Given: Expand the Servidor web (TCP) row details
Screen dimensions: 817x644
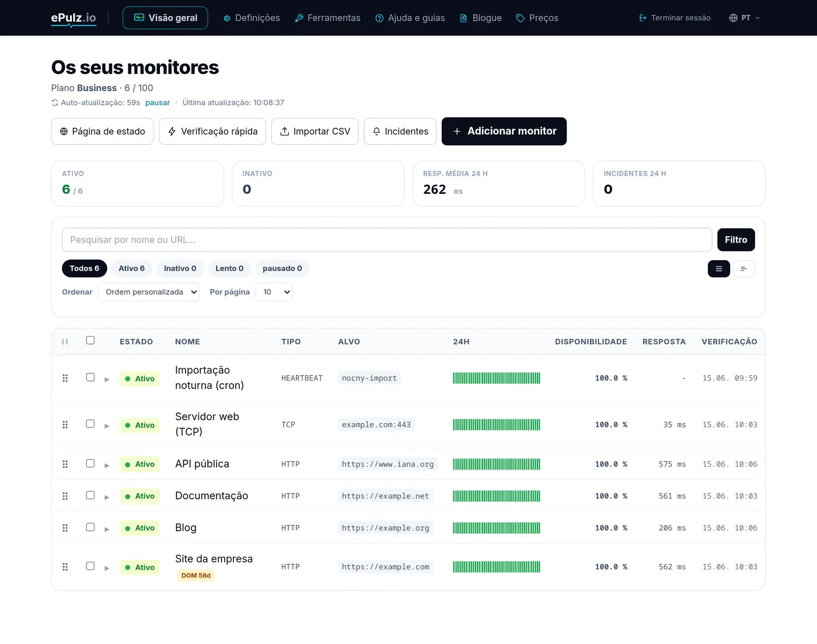Looking at the screenshot, I should pyautogui.click(x=107, y=426).
